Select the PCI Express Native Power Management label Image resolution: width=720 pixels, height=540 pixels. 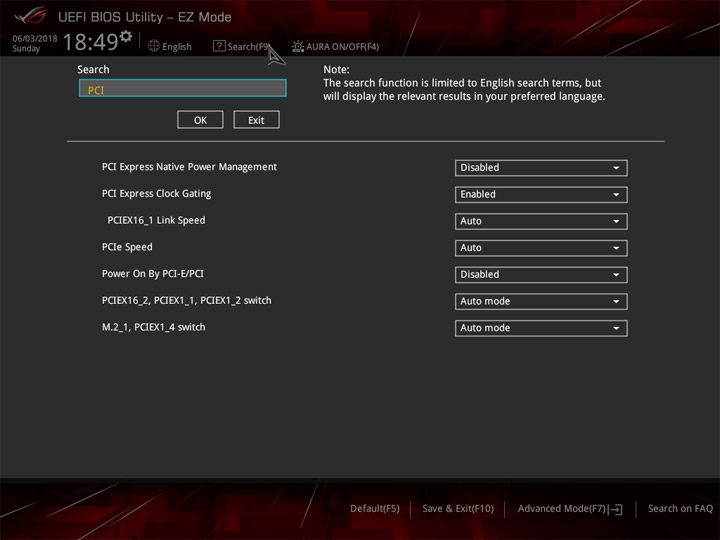[x=189, y=167]
